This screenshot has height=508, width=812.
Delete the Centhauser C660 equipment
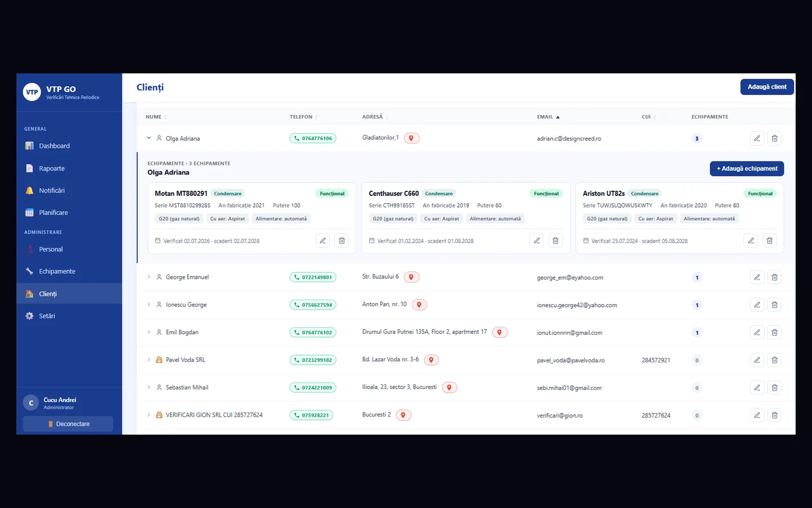[x=555, y=240]
